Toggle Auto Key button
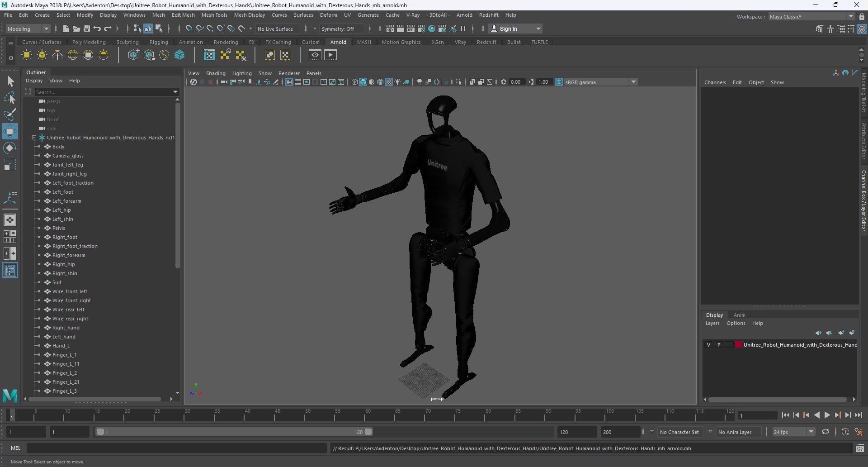 (845, 432)
